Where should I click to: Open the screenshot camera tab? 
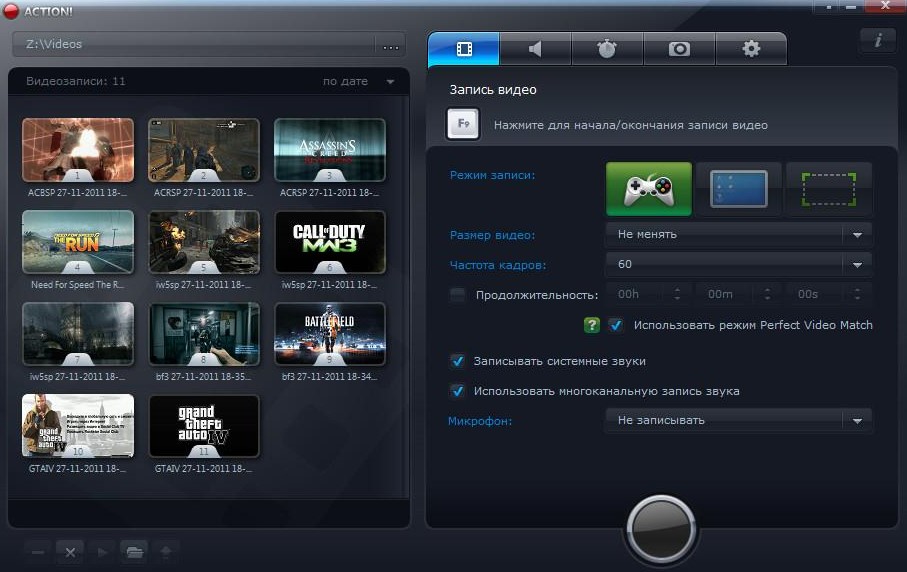[679, 49]
